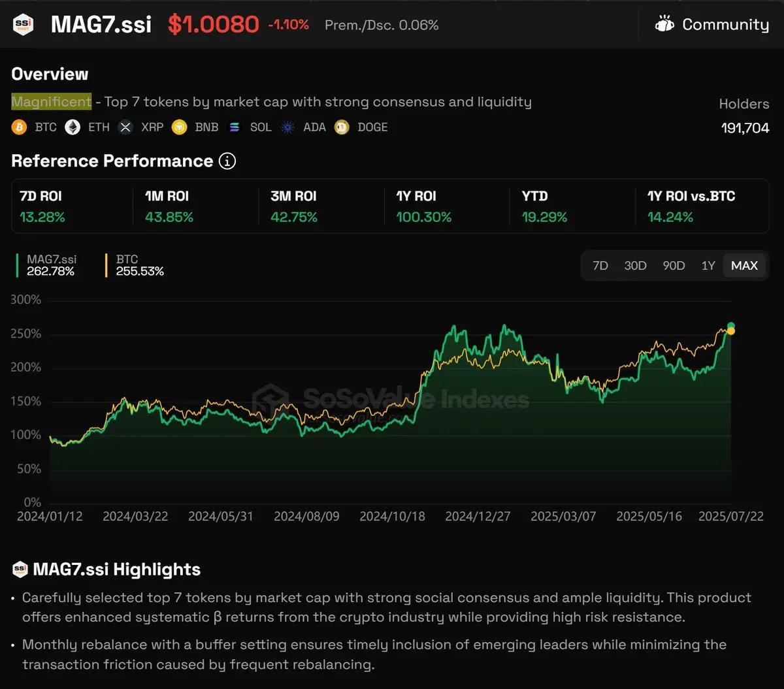
Task: Click the 2025/07/22 x-axis date
Action: (730, 516)
